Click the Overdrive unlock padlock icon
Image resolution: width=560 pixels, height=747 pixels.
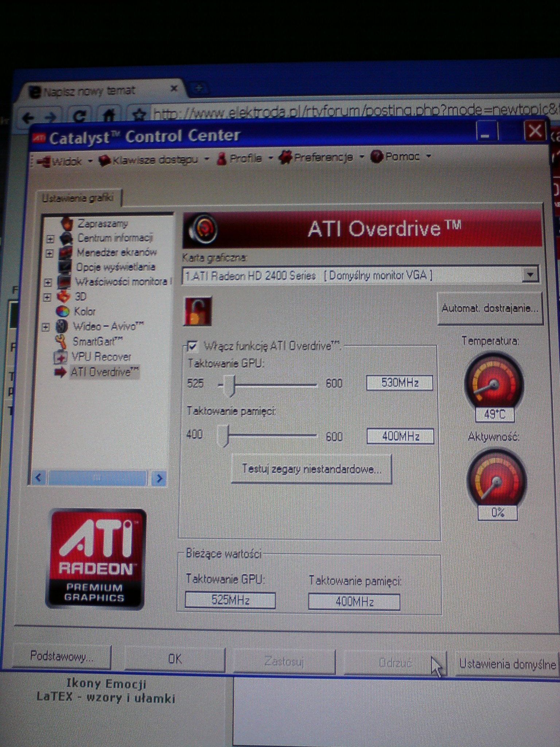(x=198, y=311)
